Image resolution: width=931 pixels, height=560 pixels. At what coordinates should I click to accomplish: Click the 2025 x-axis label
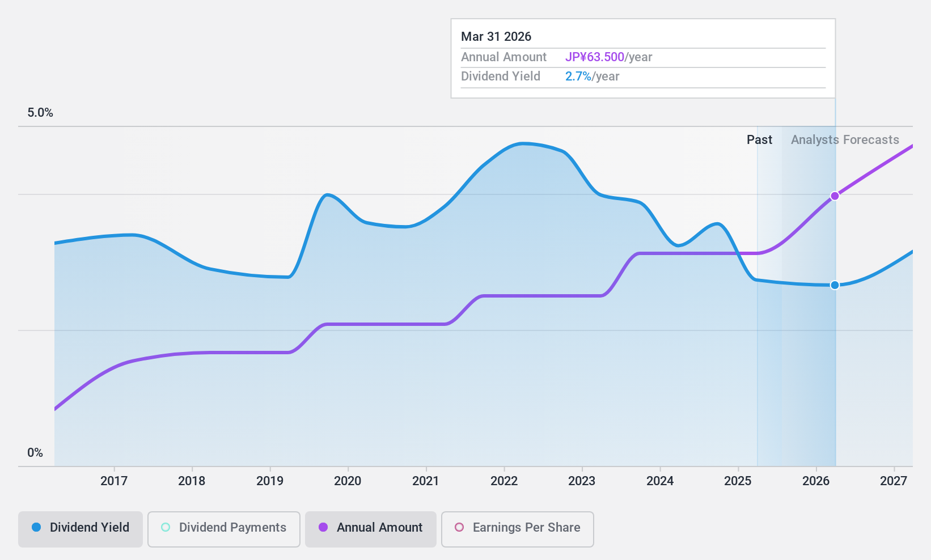point(738,481)
